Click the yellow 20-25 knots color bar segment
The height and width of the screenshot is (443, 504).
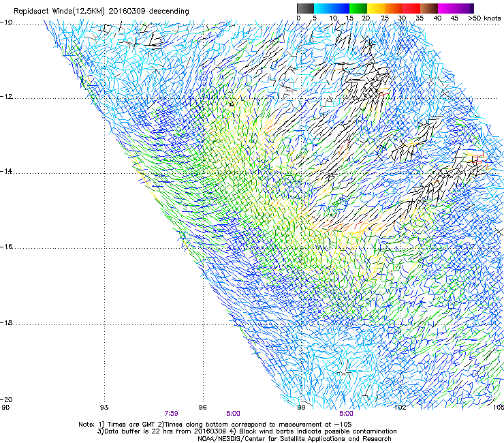[x=376, y=8]
